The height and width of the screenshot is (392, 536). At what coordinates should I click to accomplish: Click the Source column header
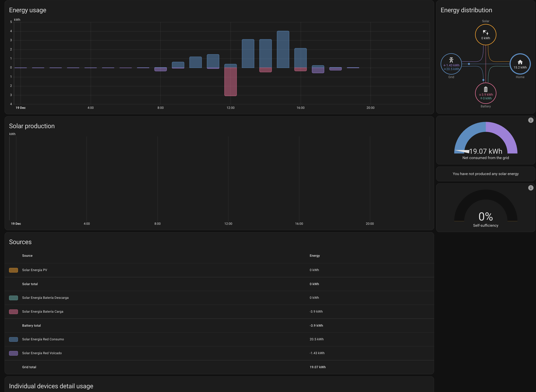[27, 255]
